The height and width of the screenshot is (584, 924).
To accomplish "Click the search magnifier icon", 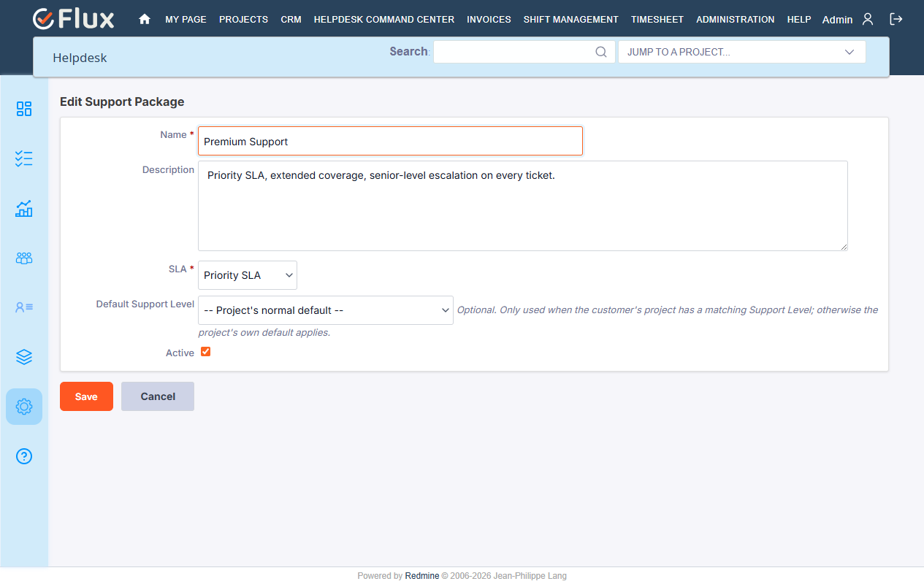I will 601,52.
